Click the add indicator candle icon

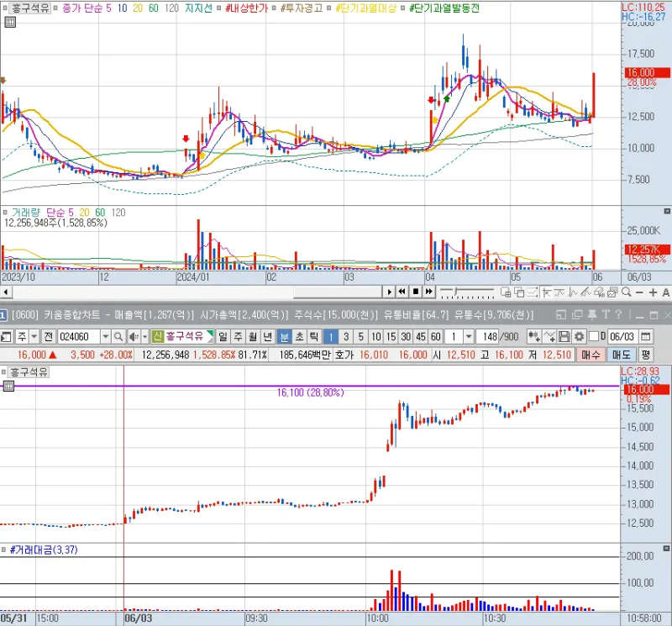point(534,337)
